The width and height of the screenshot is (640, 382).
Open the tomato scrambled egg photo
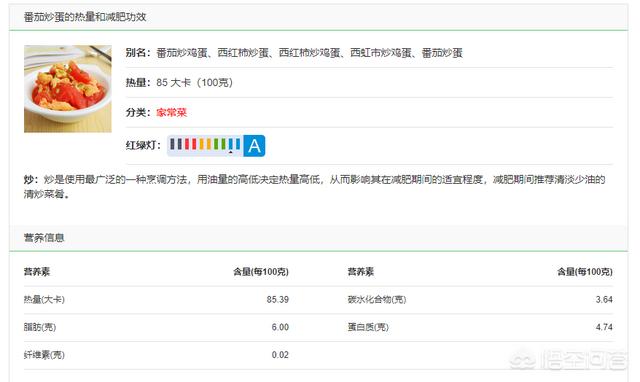pyautogui.click(x=68, y=89)
